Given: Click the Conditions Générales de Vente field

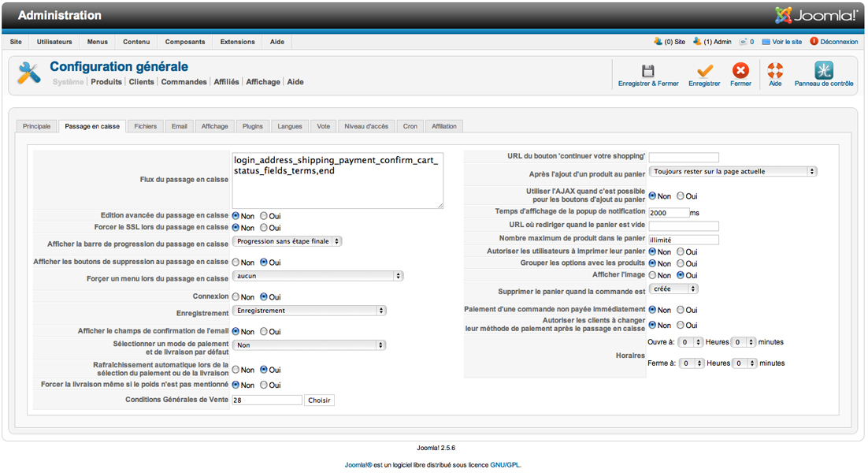Looking at the screenshot, I should (267, 400).
